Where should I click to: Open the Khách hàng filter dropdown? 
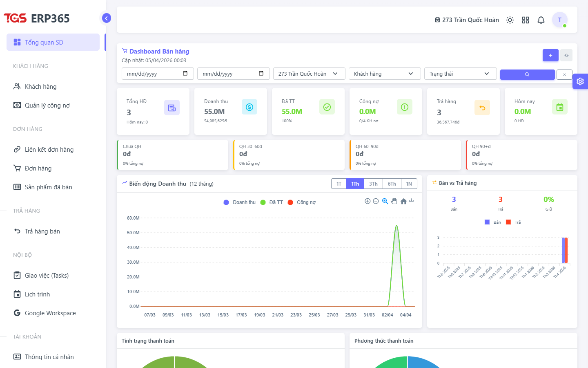(385, 74)
